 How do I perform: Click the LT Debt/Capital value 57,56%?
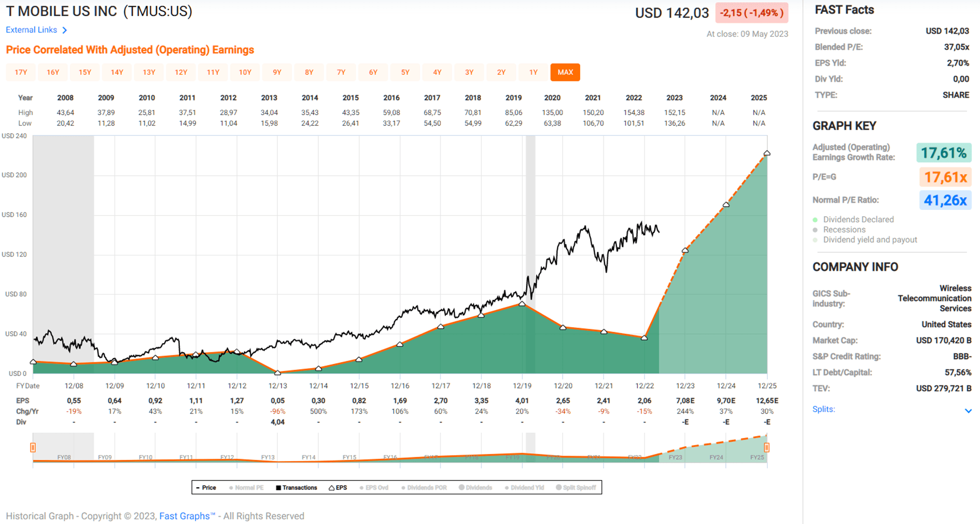tap(958, 372)
